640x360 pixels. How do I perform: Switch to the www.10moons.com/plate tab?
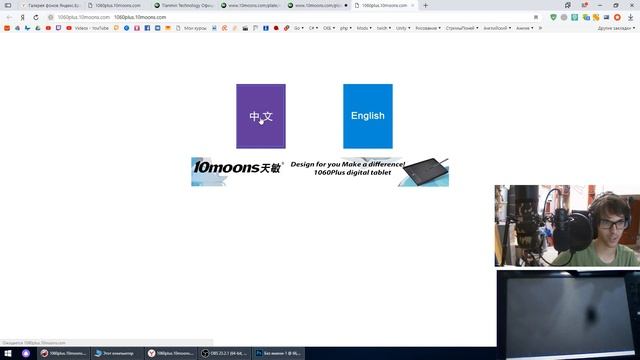251,5
